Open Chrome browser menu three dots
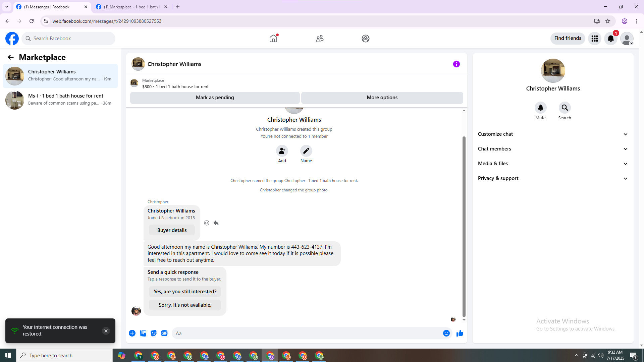644x362 pixels. click(637, 21)
